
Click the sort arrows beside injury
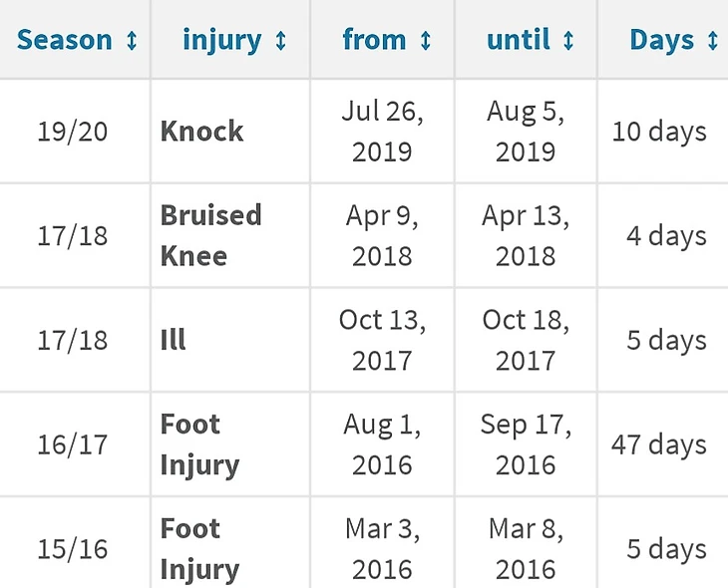[280, 41]
